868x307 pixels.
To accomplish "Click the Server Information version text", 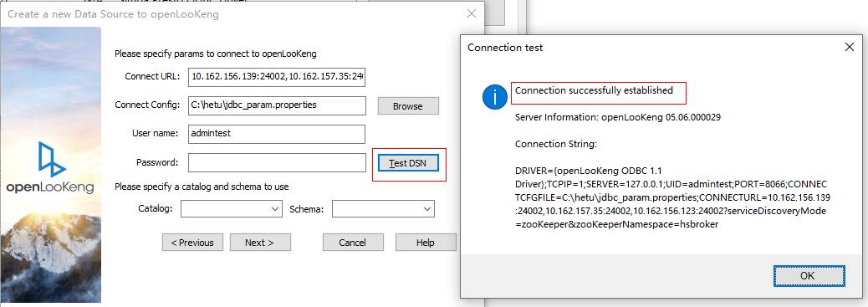I will (x=617, y=117).
